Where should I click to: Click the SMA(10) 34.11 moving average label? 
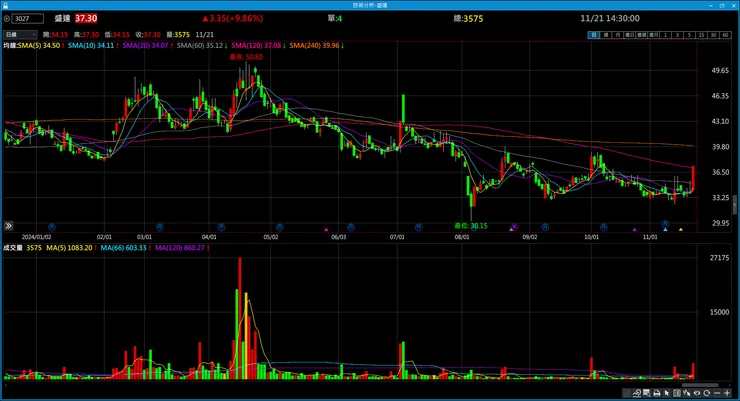tap(93, 45)
